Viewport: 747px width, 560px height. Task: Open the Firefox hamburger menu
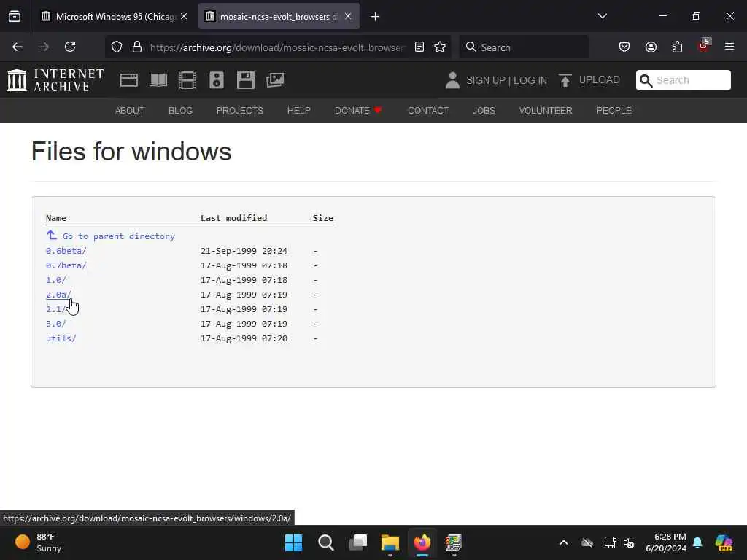(729, 47)
